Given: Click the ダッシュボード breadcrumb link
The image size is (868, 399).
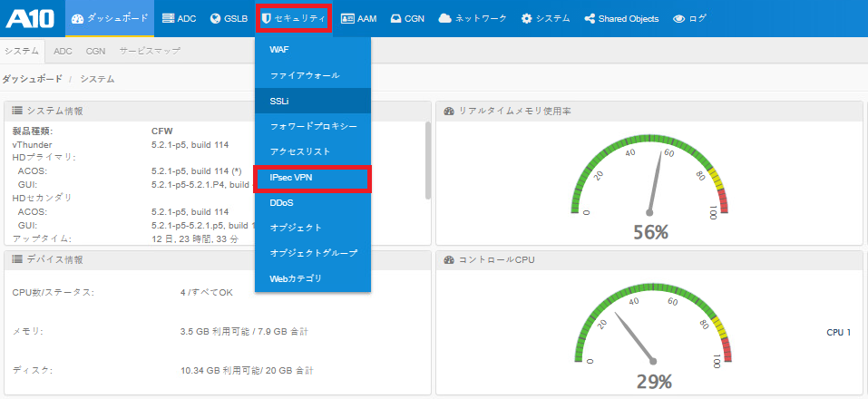Looking at the screenshot, I should tap(32, 79).
